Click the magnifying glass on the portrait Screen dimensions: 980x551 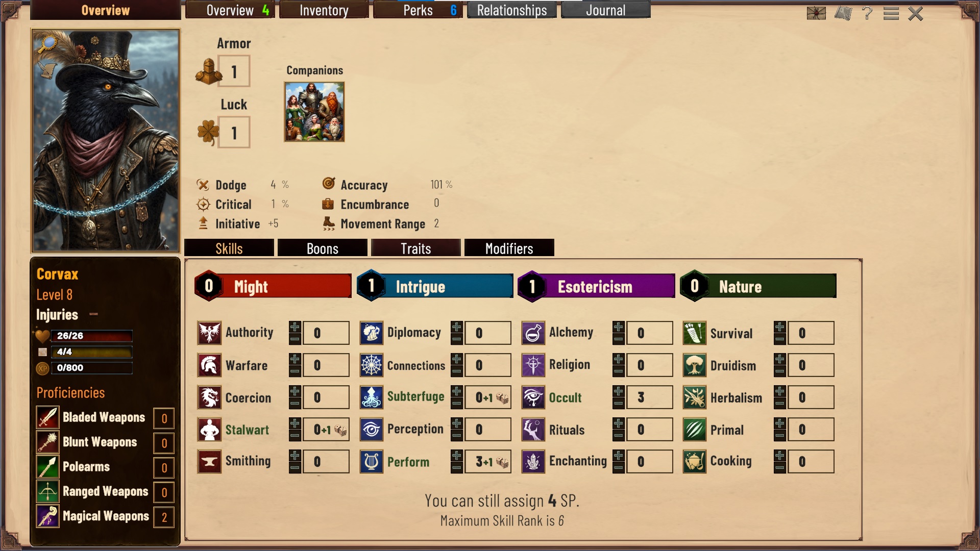47,43
